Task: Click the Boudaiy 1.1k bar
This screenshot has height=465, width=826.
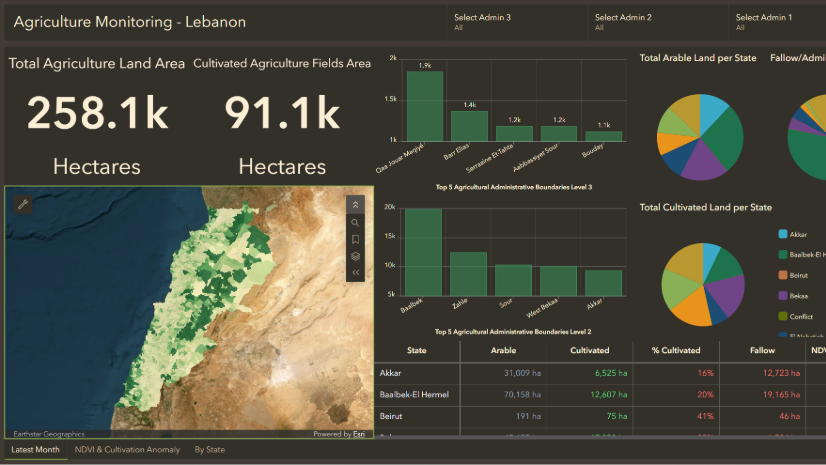Action: tap(604, 136)
